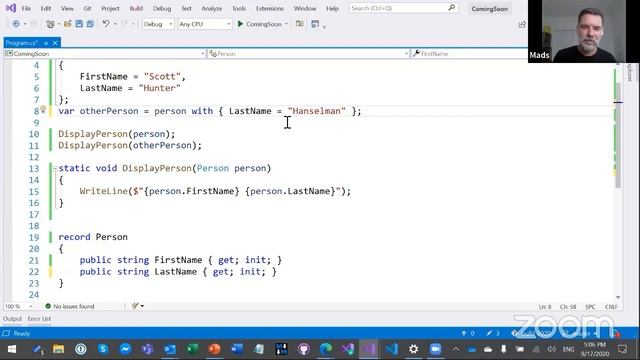Open the Git menu
Viewport: 640px width, 360px height.
click(87, 8)
